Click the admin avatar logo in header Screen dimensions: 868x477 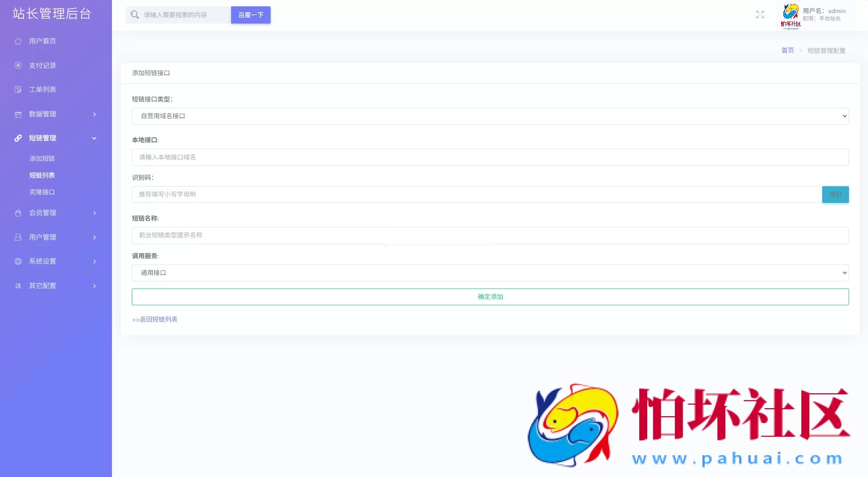(790, 16)
